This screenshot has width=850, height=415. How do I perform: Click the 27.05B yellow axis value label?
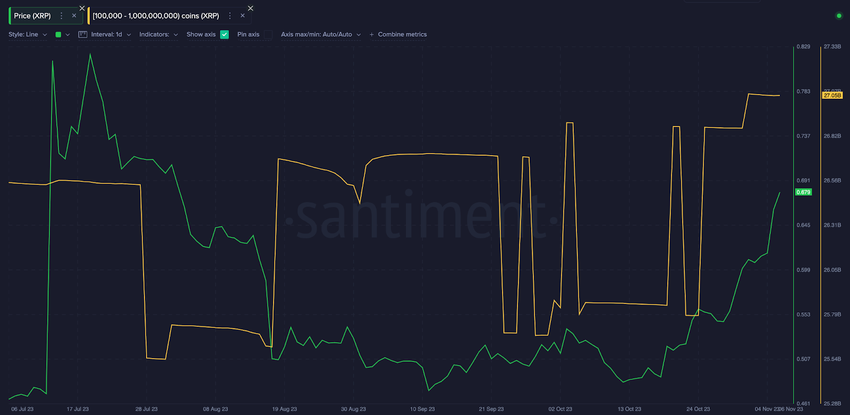[x=832, y=95]
